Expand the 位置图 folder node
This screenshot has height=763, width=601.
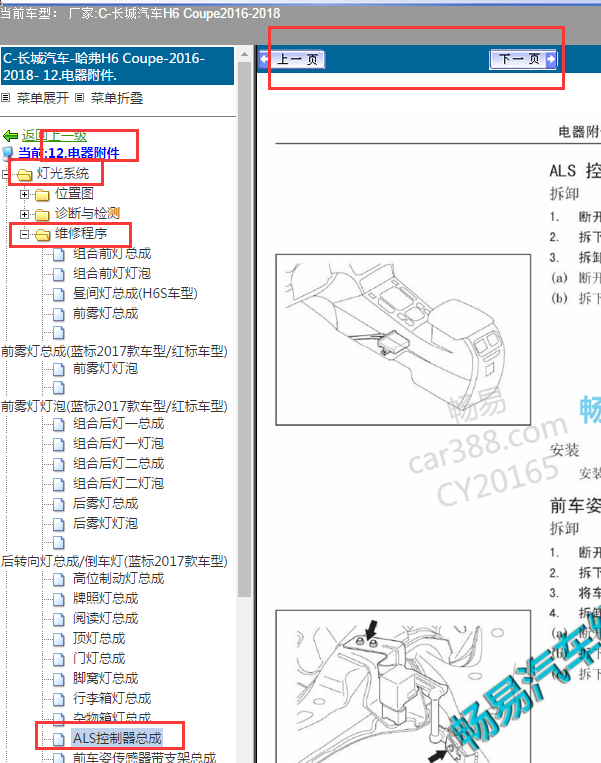(x=24, y=195)
